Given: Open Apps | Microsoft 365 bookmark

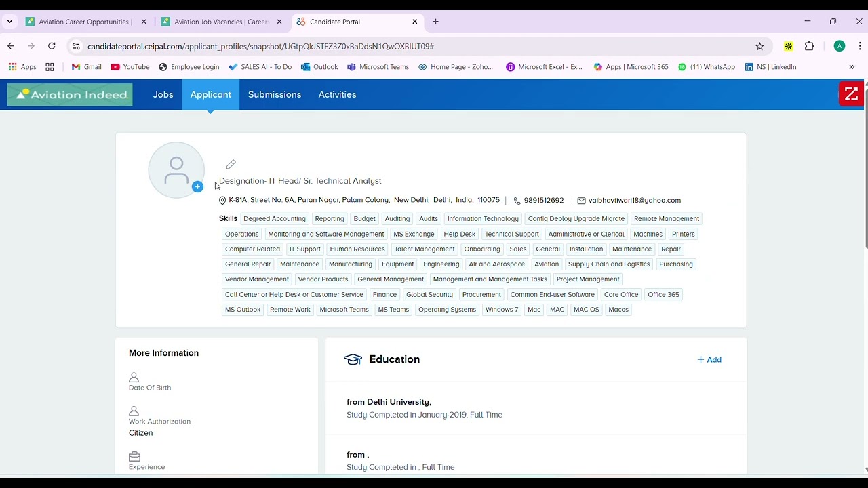Looking at the screenshot, I should [631, 67].
